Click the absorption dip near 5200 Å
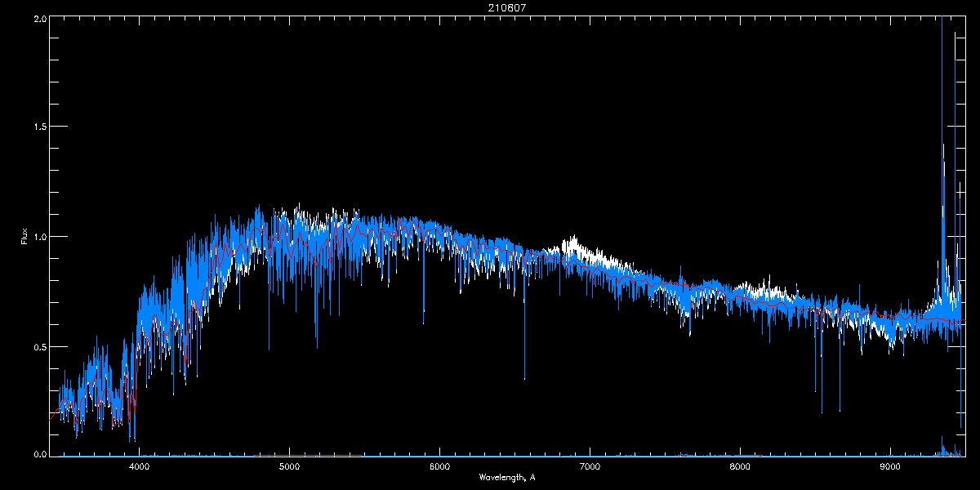980x490 pixels. (x=317, y=327)
